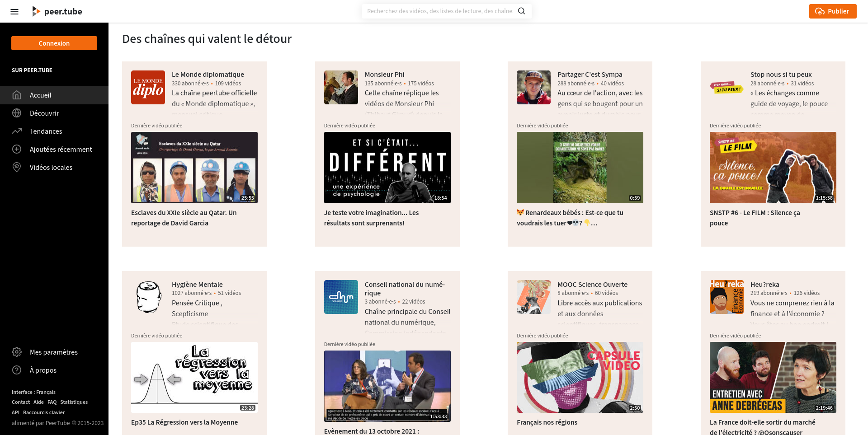The width and height of the screenshot is (868, 435).
Task: Open video title Ep35 La Régression
Action: click(184, 422)
